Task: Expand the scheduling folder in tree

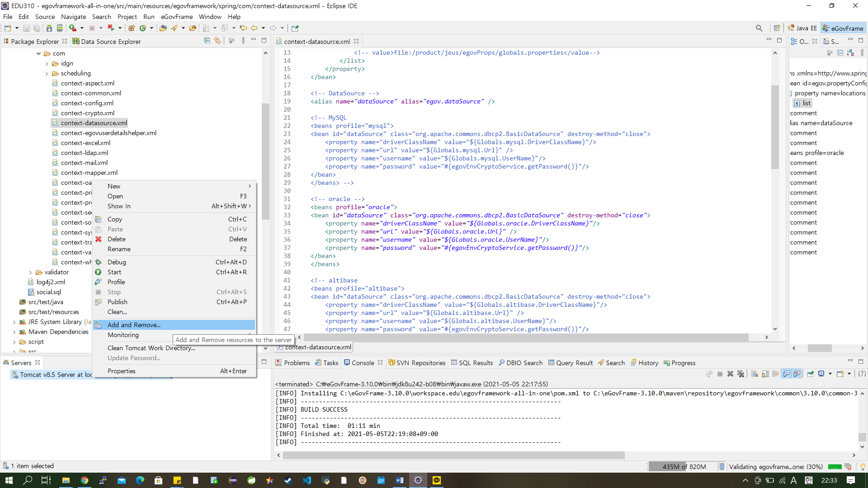Action: (47, 74)
